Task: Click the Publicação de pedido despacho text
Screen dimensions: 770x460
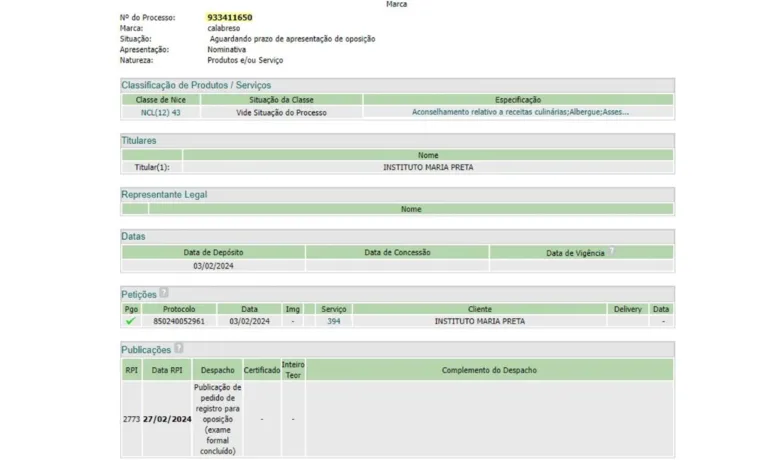Action: click(217, 419)
